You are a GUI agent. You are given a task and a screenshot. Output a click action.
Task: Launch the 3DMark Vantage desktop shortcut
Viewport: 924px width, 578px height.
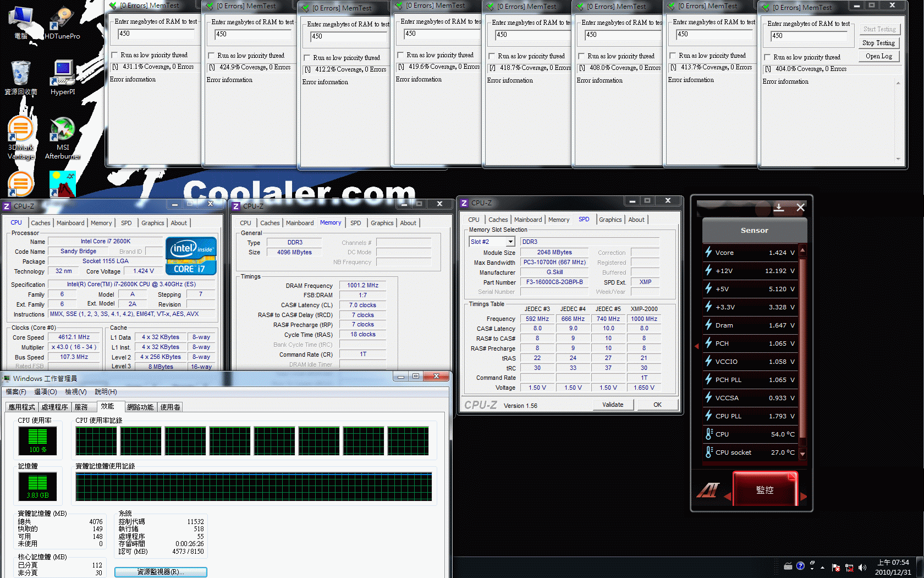pyautogui.click(x=21, y=138)
